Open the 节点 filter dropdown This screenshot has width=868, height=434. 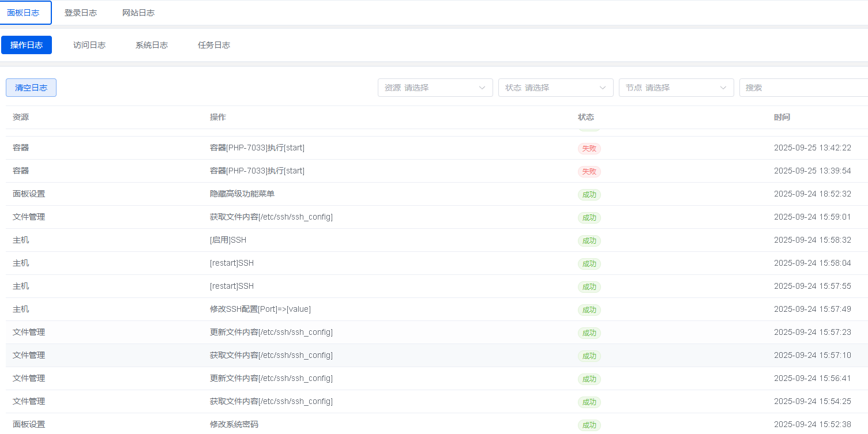coord(677,88)
